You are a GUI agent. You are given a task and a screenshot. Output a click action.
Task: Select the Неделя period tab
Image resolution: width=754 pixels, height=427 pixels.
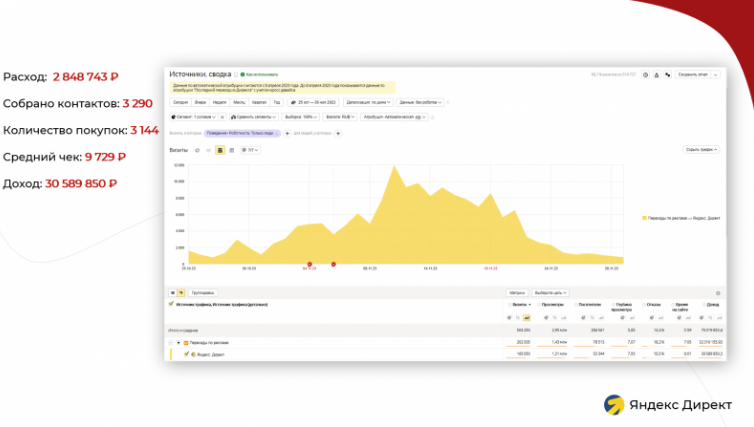click(218, 102)
